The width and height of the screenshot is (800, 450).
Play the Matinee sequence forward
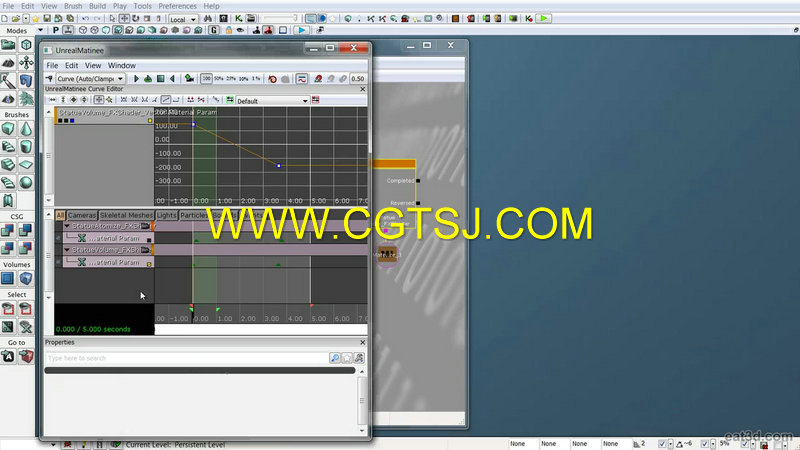point(136,79)
